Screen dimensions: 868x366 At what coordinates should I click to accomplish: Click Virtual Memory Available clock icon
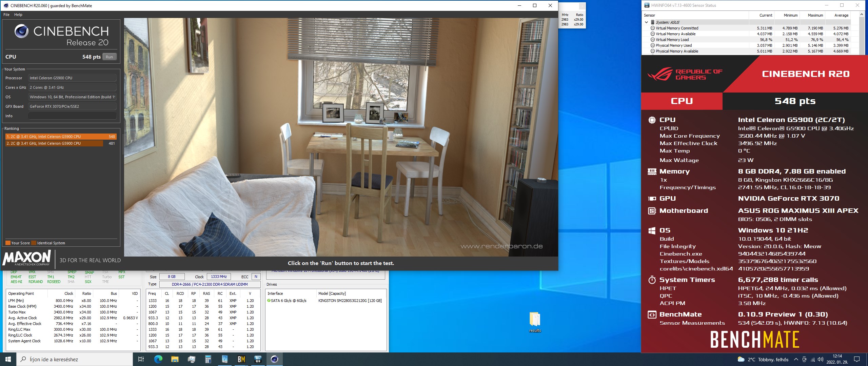(x=653, y=34)
